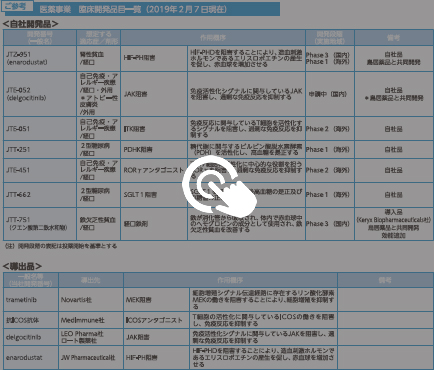This screenshot has height=370, width=434.
Task: Click the HIF-PH阻害 mechanism cell for JTZ-951
Action: (154, 58)
